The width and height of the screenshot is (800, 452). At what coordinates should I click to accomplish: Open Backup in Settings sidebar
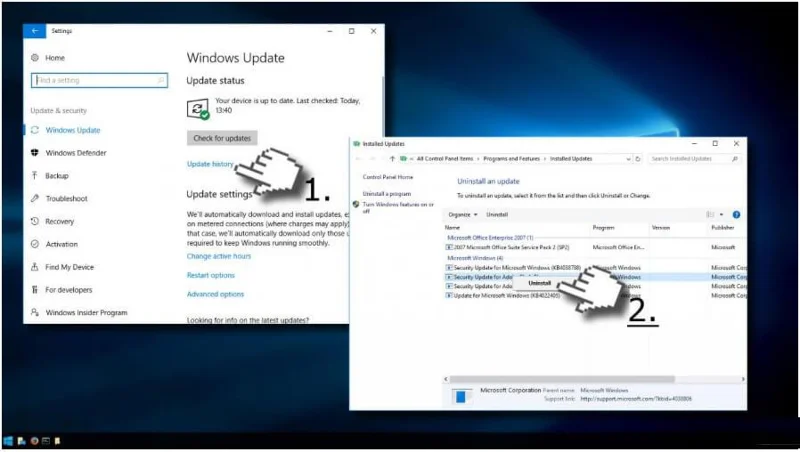(x=57, y=175)
